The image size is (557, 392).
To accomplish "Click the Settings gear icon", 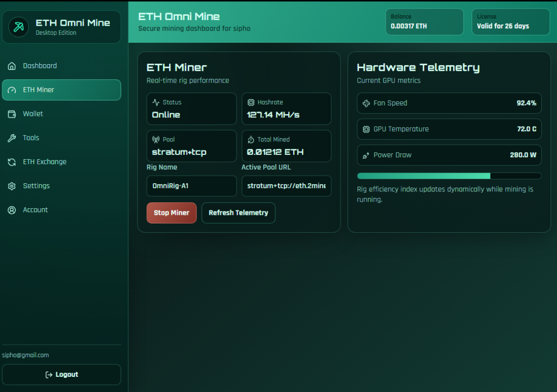I will tap(12, 186).
